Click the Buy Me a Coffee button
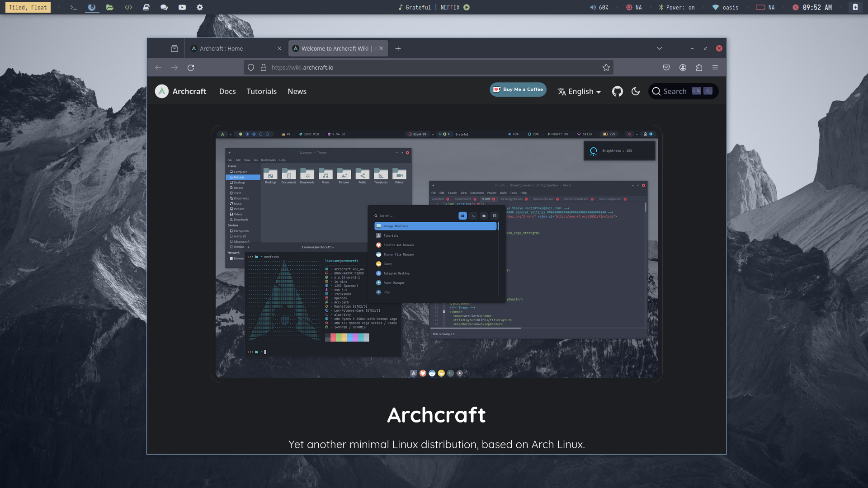The width and height of the screenshot is (868, 488). pyautogui.click(x=518, y=89)
